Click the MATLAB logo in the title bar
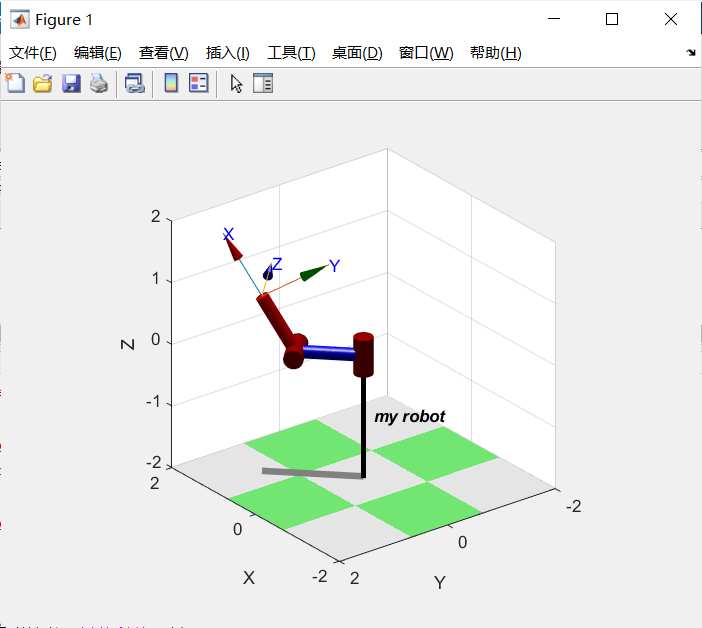 coord(20,19)
